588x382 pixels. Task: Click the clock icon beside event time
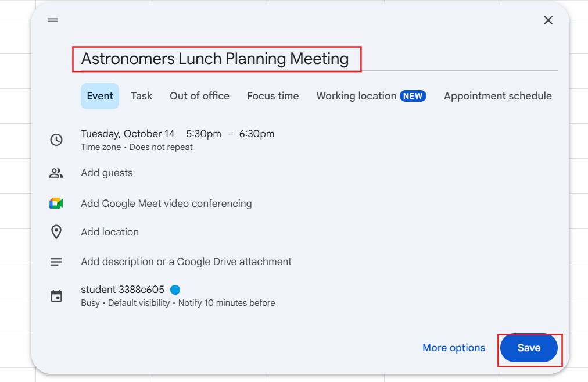pos(56,140)
